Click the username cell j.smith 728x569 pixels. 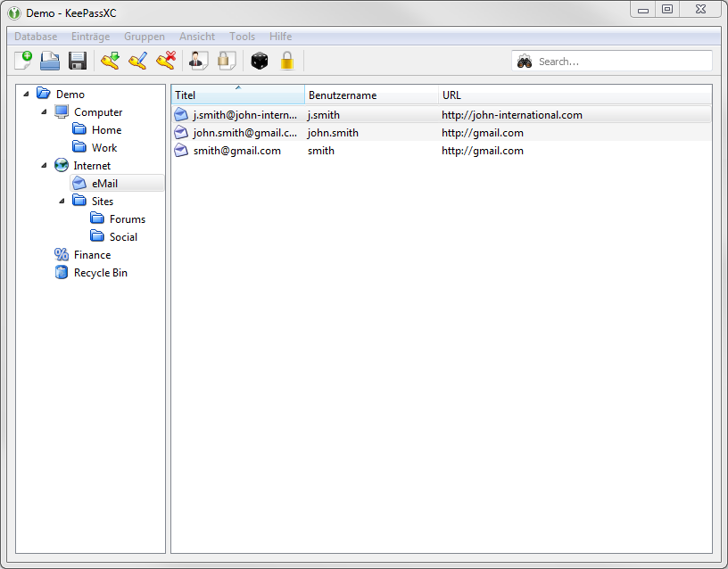(x=324, y=115)
